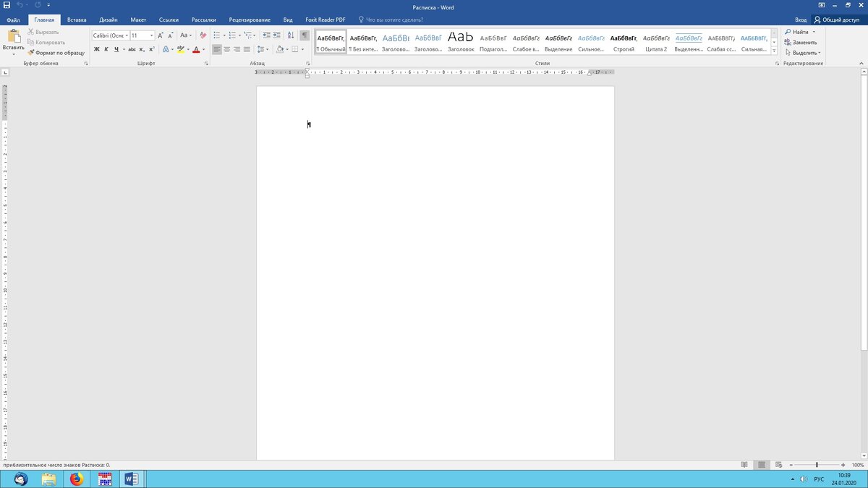
Task: Sort the selected text alphabetically
Action: (x=291, y=35)
